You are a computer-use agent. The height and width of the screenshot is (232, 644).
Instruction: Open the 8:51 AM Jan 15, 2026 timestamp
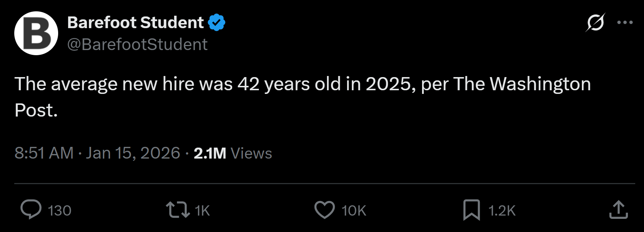click(97, 153)
